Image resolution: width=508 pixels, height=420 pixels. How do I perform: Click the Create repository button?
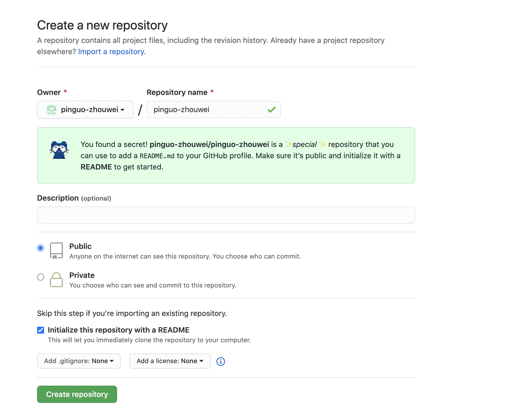click(77, 394)
